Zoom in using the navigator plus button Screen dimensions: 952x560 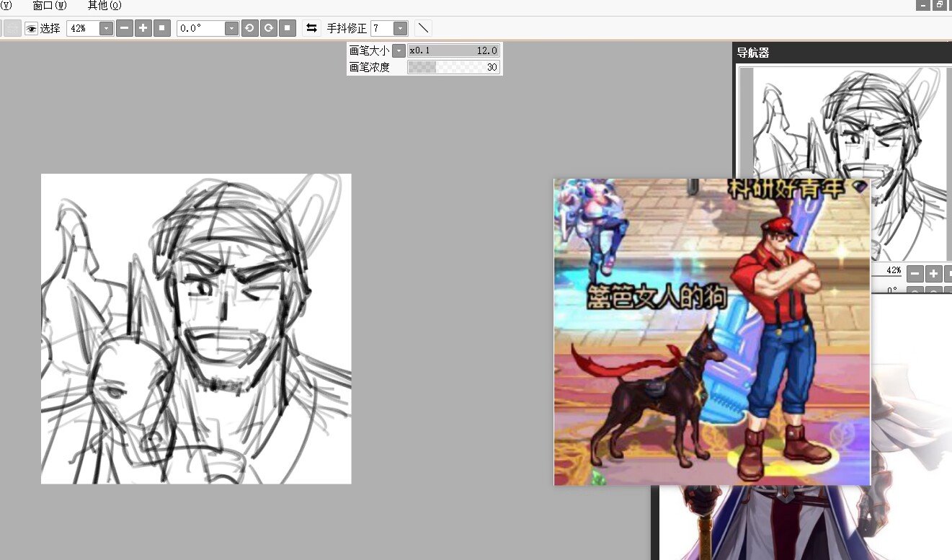[933, 274]
